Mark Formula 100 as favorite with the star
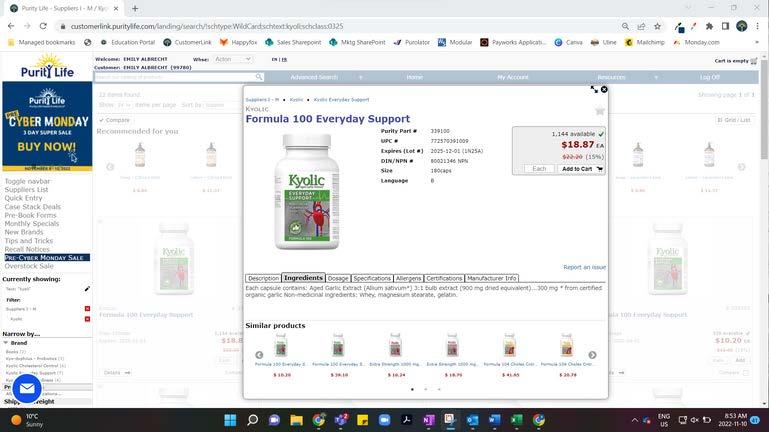Image resolution: width=769 pixels, height=432 pixels. click(x=599, y=111)
